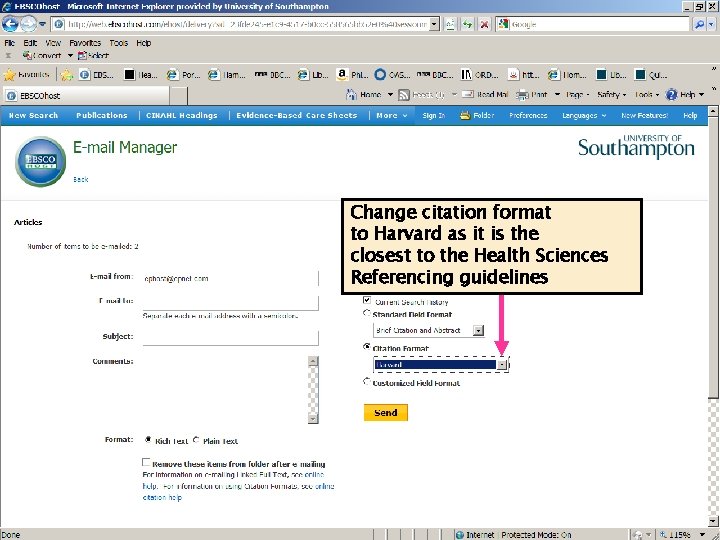Click the red Stop loading icon
This screenshot has width=720, height=540.
tap(484, 24)
